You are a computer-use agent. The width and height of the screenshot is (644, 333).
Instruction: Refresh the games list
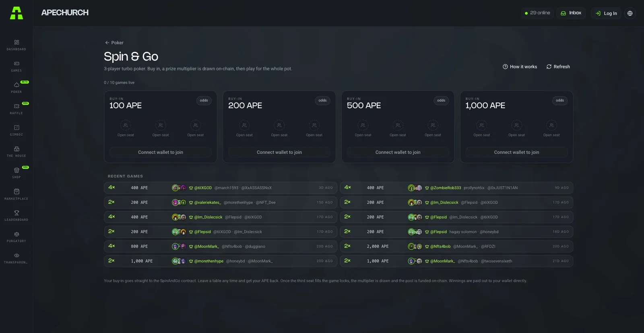pos(558,67)
